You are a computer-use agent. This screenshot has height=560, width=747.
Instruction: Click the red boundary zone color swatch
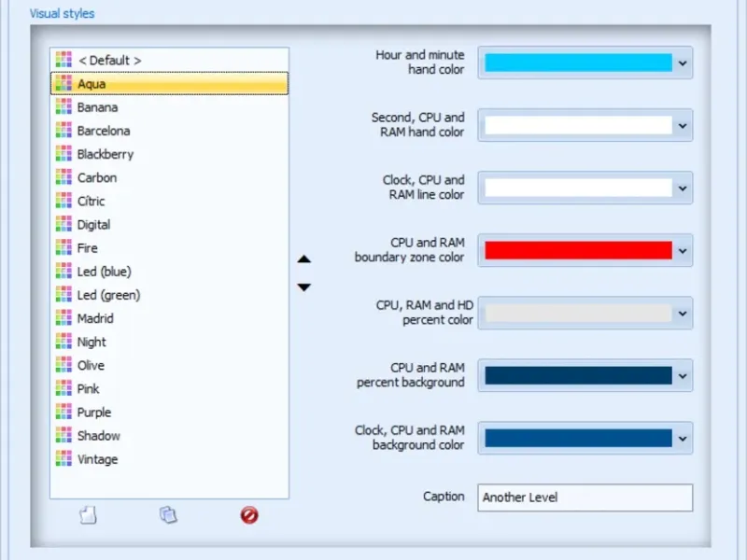(578, 250)
